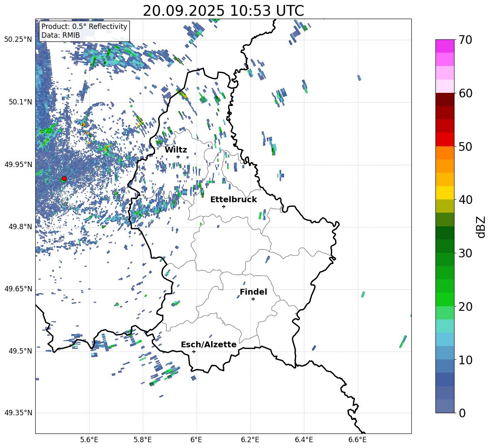Click the Data: RMIB text

61,35
